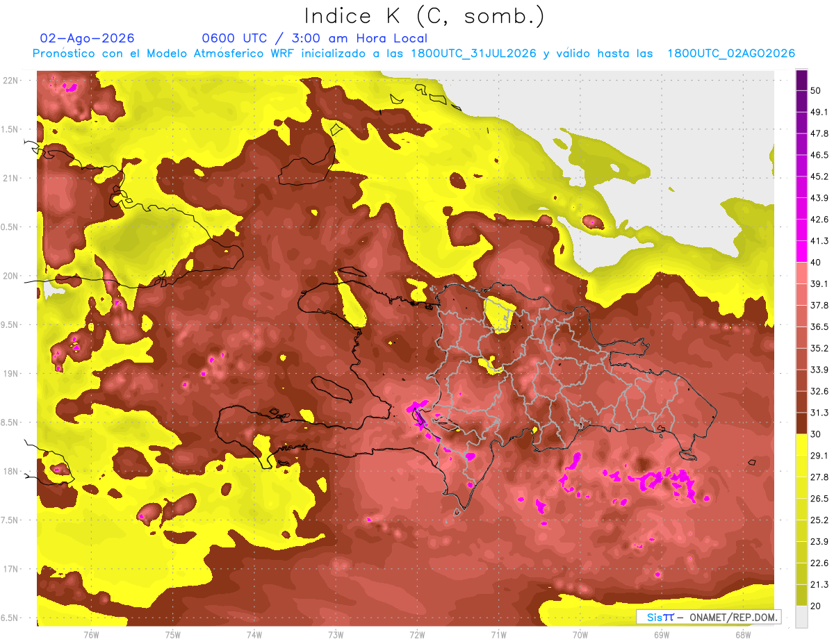The width and height of the screenshot is (834, 644).
Task: Click the '21N' latitude label
Action: [x=11, y=178]
